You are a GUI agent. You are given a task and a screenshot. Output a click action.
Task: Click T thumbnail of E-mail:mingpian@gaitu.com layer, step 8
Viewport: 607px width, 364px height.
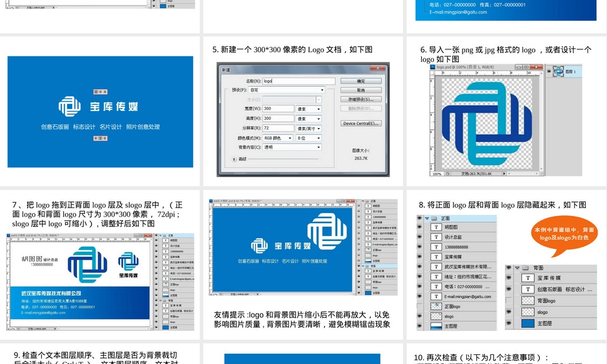436,296
